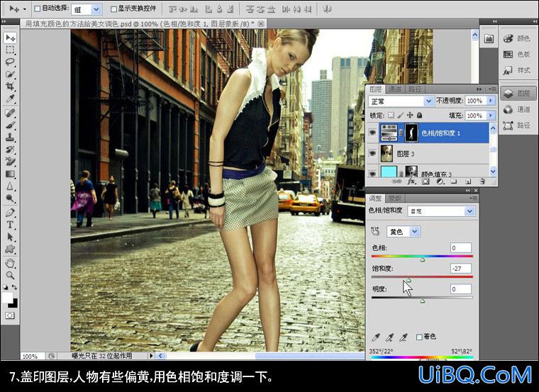Hide the 色相/饱和度 1 layer
The width and height of the screenshot is (539, 392).
point(372,133)
